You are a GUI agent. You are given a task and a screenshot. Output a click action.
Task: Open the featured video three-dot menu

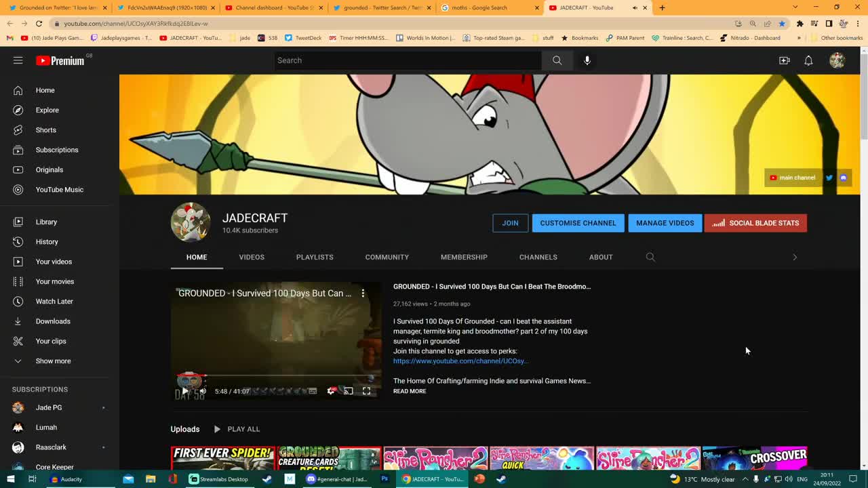pos(363,293)
